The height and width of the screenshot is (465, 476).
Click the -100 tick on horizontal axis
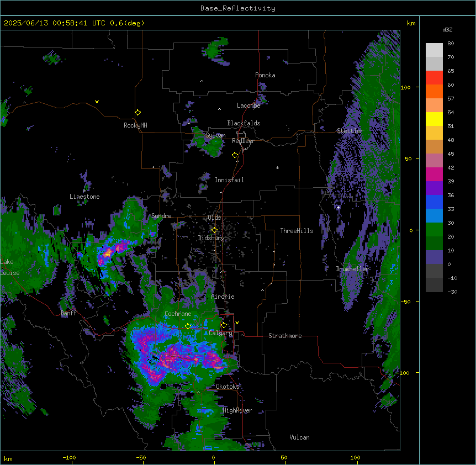pos(70,457)
